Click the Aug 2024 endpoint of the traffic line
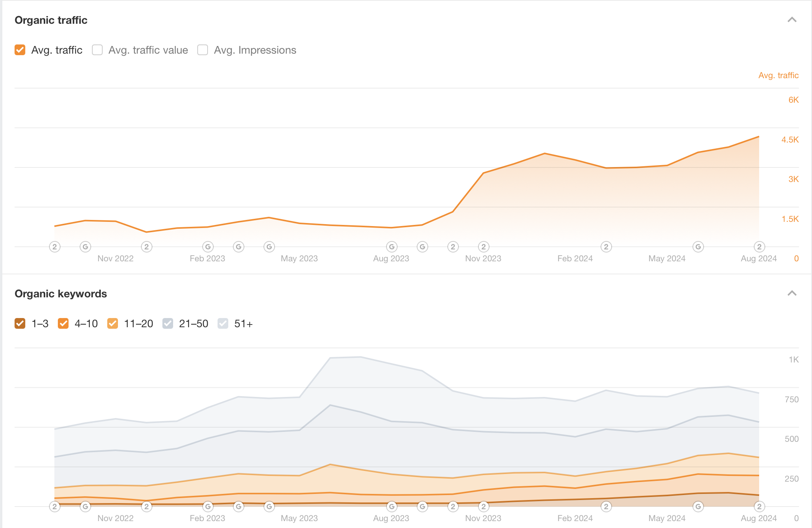The width and height of the screenshot is (812, 528). (x=759, y=137)
